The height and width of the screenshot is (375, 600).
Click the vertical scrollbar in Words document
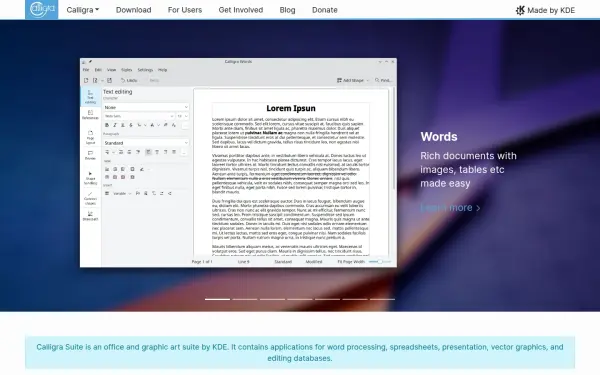(x=394, y=138)
